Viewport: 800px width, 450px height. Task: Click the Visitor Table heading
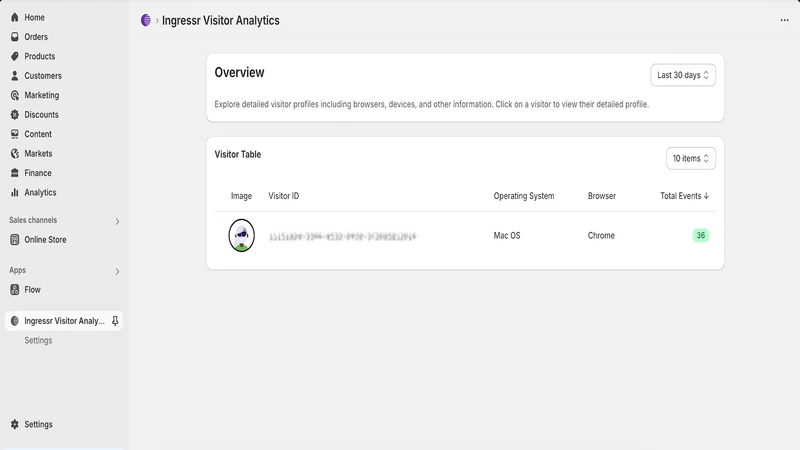point(238,154)
